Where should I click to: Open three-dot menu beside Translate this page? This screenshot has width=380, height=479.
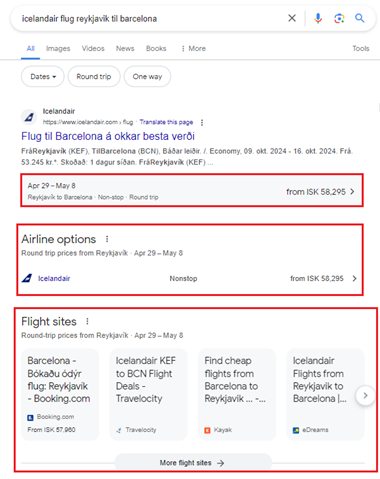(202, 123)
